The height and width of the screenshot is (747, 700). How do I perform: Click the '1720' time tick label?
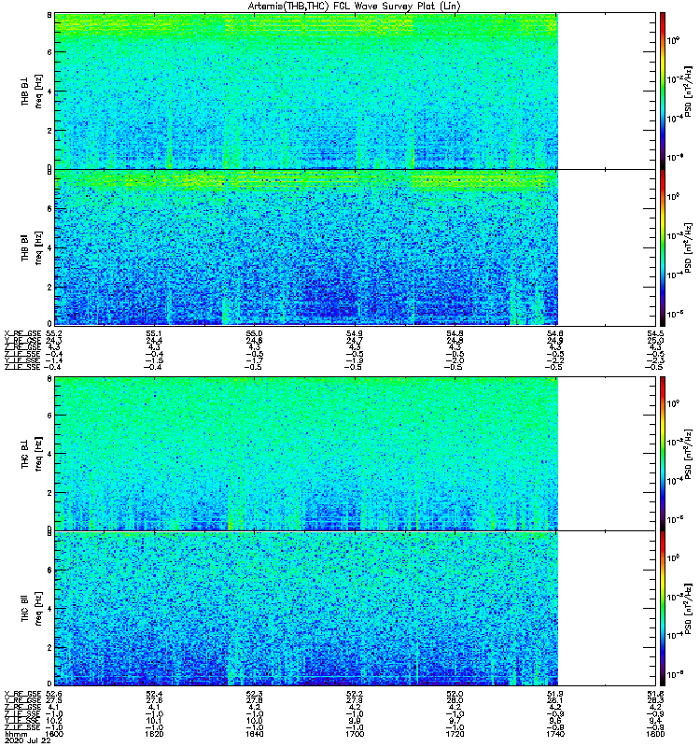(455, 734)
